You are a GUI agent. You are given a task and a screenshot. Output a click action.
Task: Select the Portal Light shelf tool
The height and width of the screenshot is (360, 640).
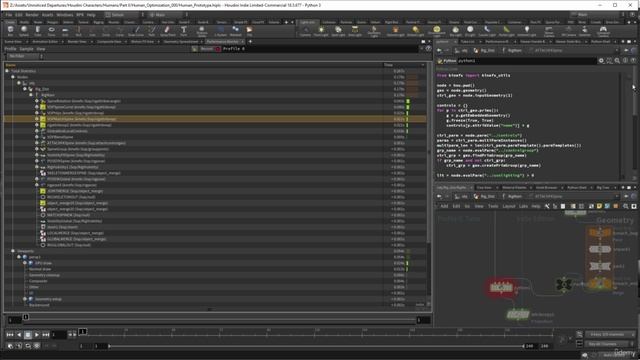507,31
